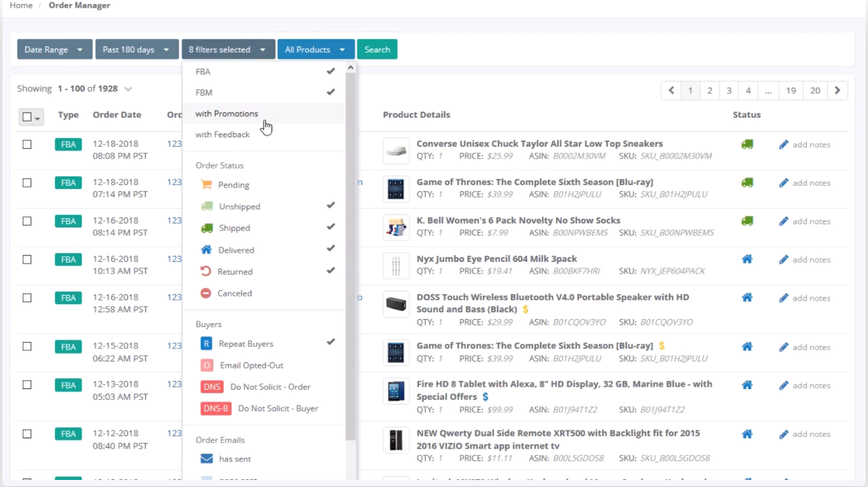Toggle the select-all checkbox in table header

[x=27, y=117]
